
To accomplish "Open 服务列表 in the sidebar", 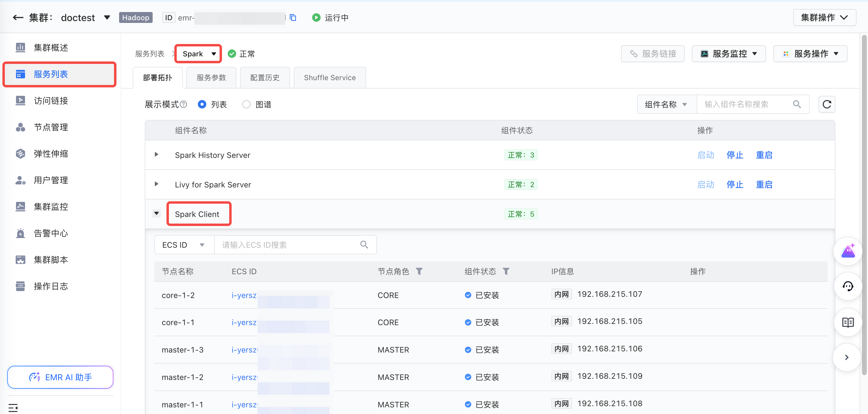I will click(x=59, y=74).
